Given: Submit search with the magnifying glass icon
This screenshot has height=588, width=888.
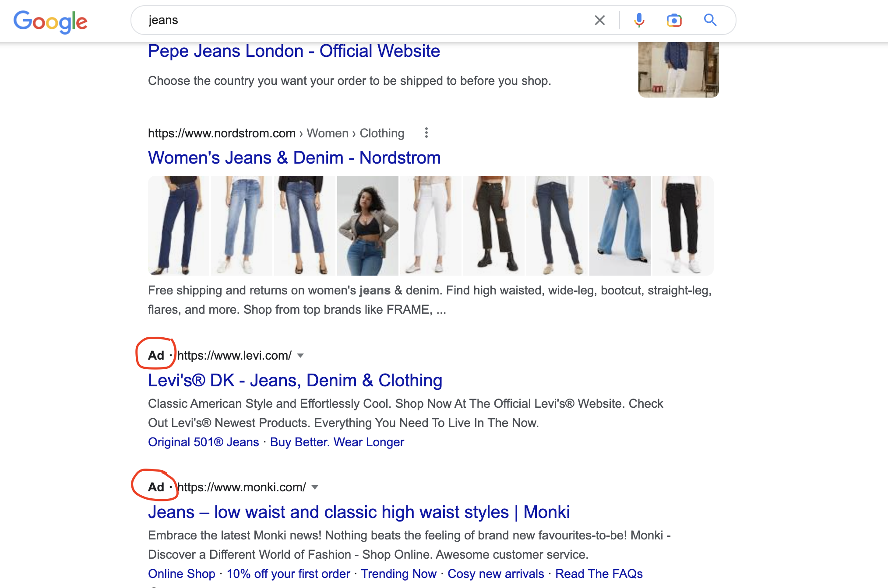Looking at the screenshot, I should click(x=710, y=20).
